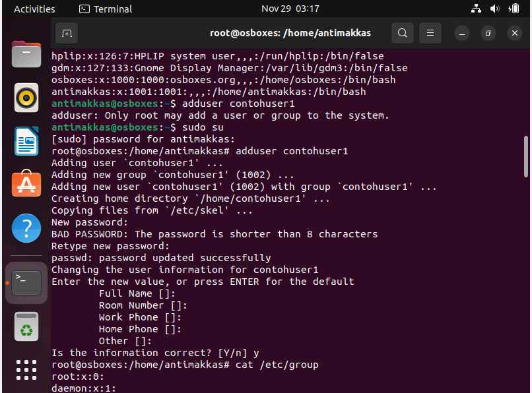Click the network status icon

[476, 9]
